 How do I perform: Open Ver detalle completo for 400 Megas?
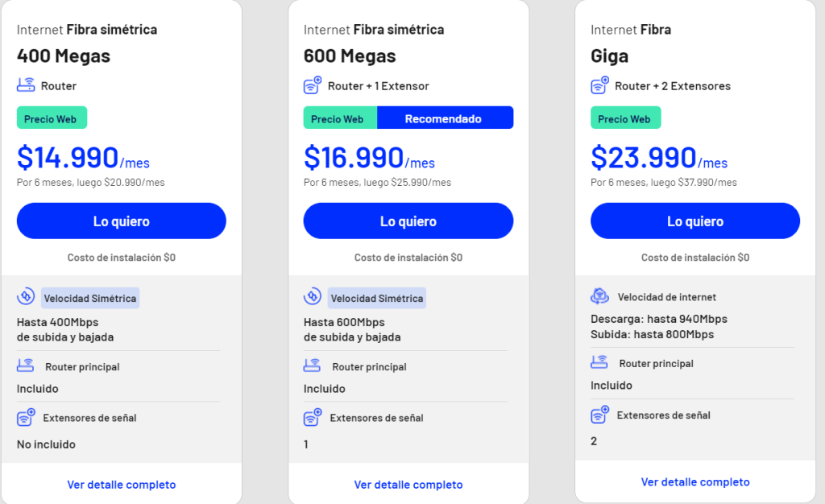(x=122, y=485)
